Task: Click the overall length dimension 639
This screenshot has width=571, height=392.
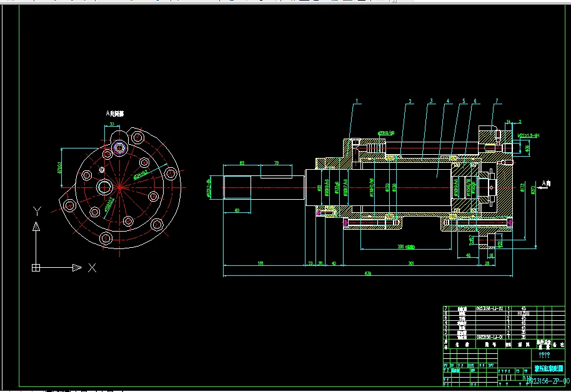Action: click(x=368, y=273)
